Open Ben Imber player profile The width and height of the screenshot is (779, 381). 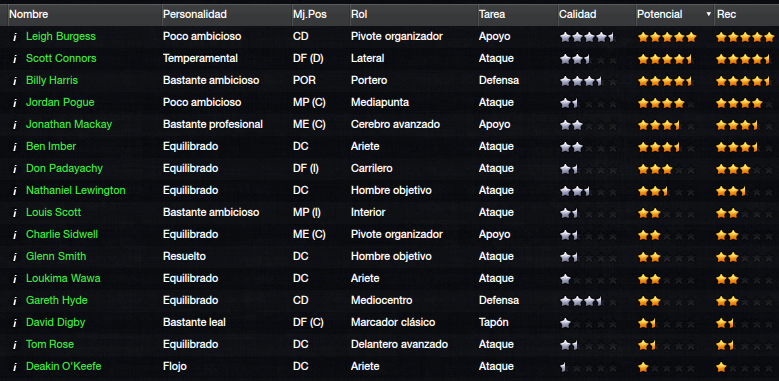point(51,146)
